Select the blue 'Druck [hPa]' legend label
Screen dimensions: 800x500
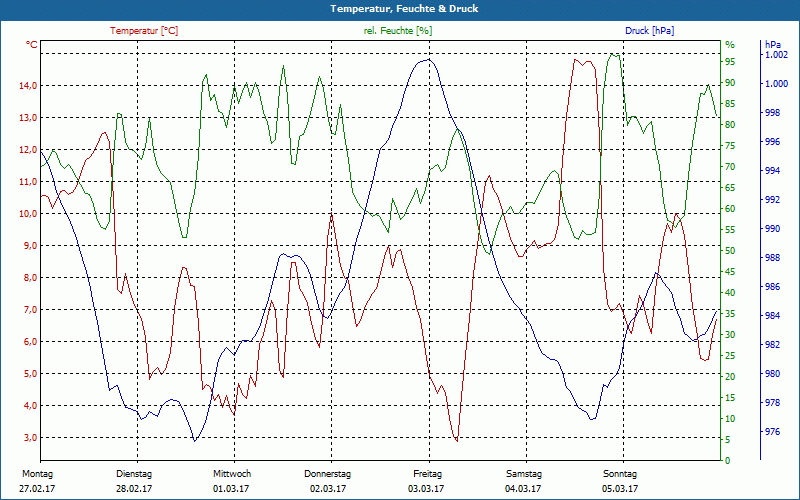pyautogui.click(x=649, y=31)
